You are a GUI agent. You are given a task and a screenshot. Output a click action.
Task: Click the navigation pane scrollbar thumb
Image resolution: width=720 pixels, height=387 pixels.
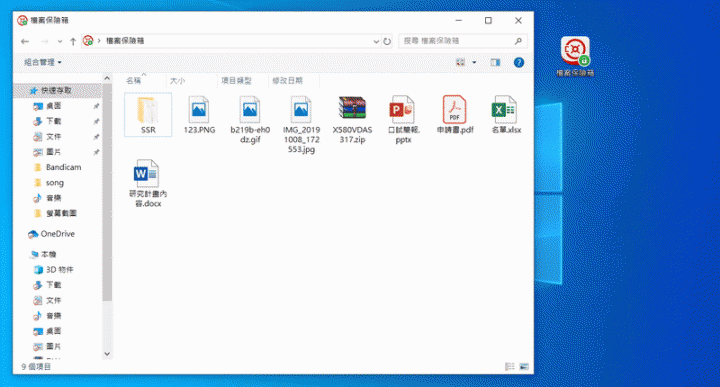pos(107,193)
